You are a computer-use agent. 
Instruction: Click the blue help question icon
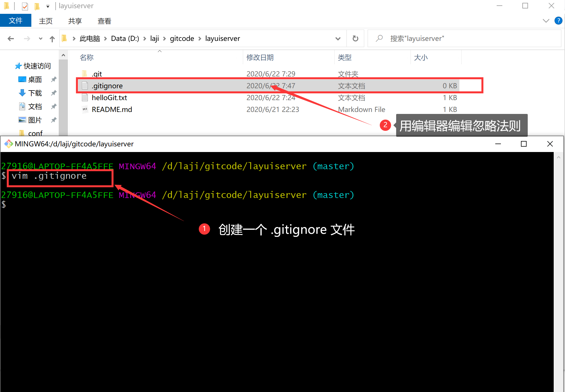tap(558, 21)
